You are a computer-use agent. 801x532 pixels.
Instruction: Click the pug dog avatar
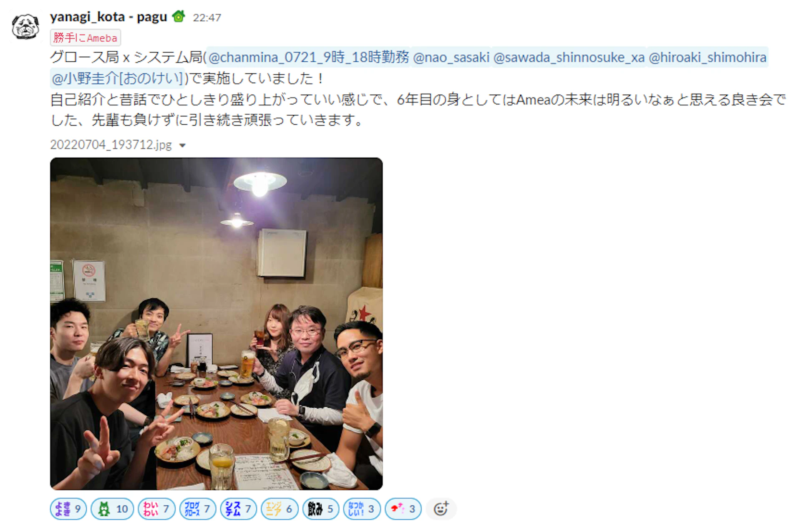click(25, 26)
